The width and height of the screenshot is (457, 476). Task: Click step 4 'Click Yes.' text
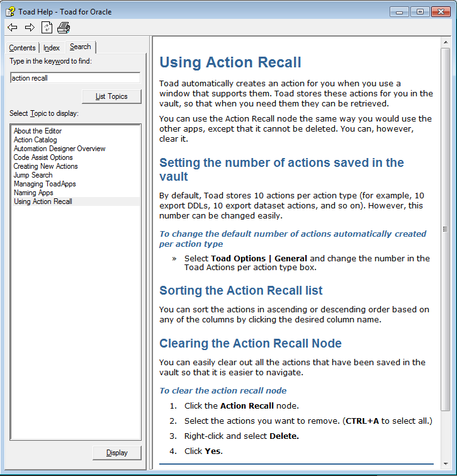click(x=203, y=451)
